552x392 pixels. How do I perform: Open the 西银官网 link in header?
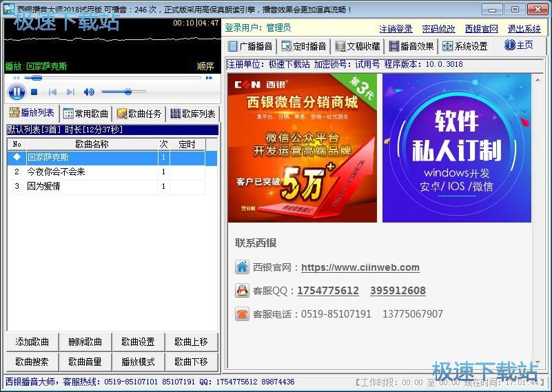pos(482,28)
